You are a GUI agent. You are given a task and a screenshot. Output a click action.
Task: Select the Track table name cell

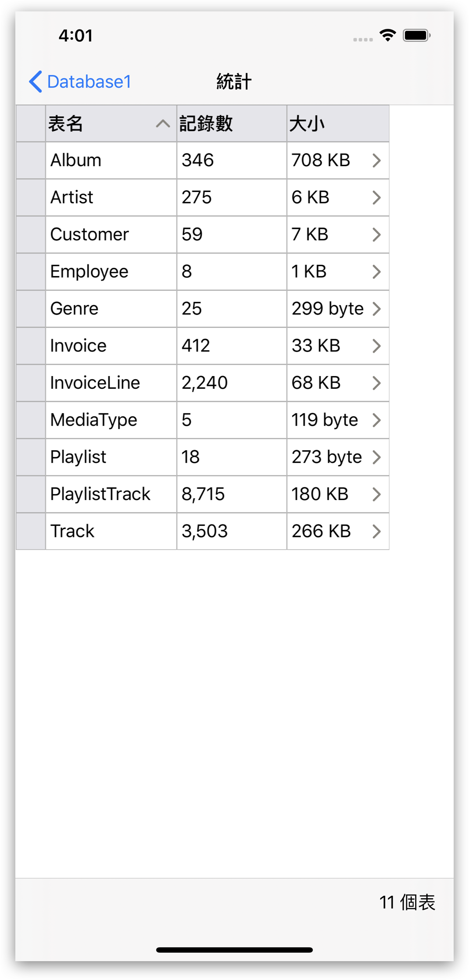coord(111,531)
